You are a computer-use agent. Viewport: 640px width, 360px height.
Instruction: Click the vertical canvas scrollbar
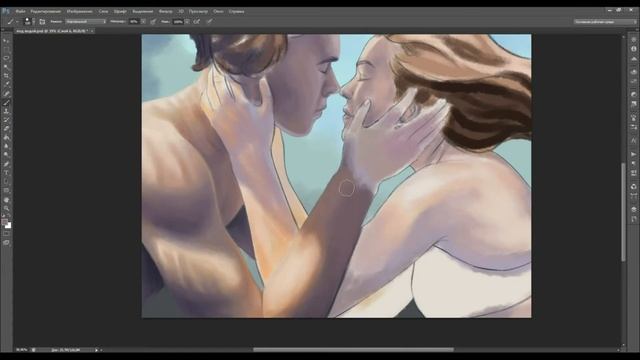click(x=623, y=211)
